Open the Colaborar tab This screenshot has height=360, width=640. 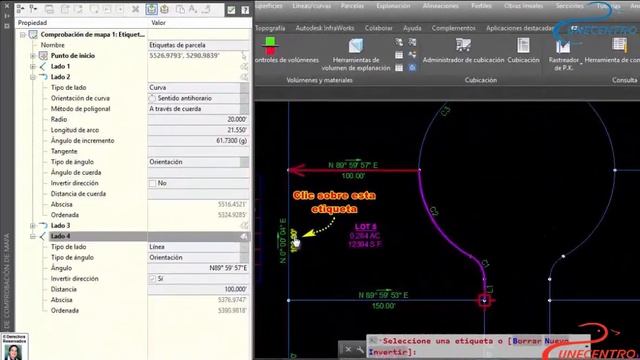click(x=378, y=28)
